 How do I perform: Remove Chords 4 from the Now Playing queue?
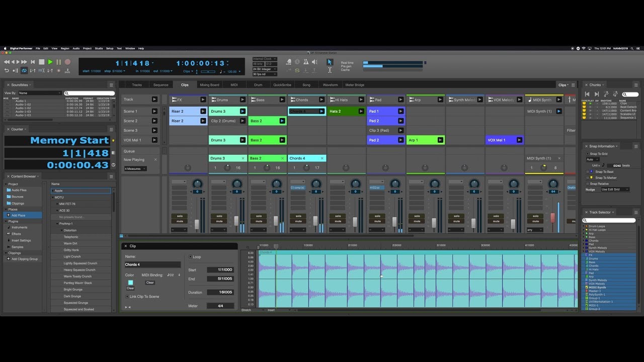pyautogui.click(x=323, y=158)
